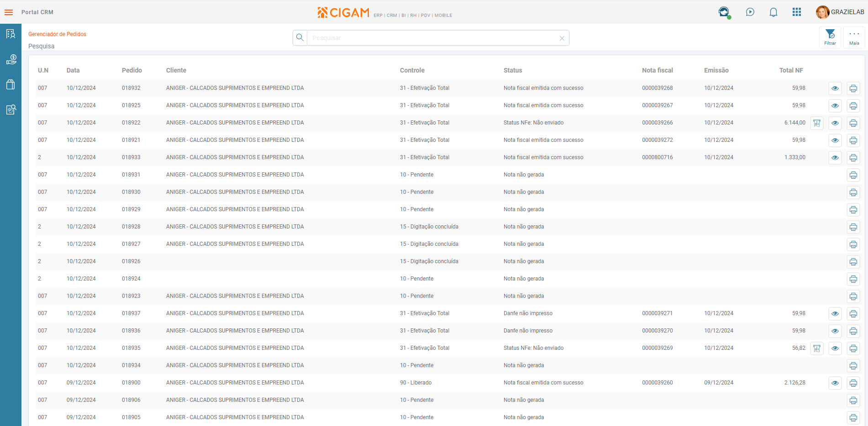
Task: View order 018937 with the eye icon
Action: point(835,314)
